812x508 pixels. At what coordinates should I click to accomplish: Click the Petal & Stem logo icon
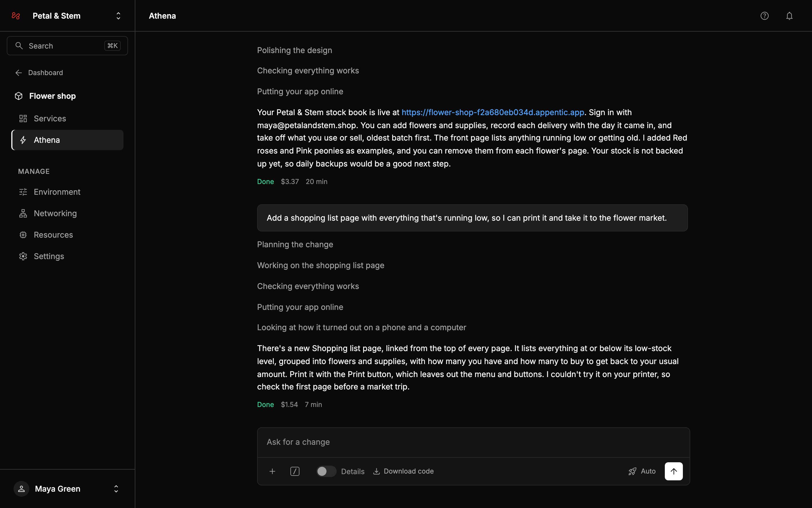click(x=16, y=16)
